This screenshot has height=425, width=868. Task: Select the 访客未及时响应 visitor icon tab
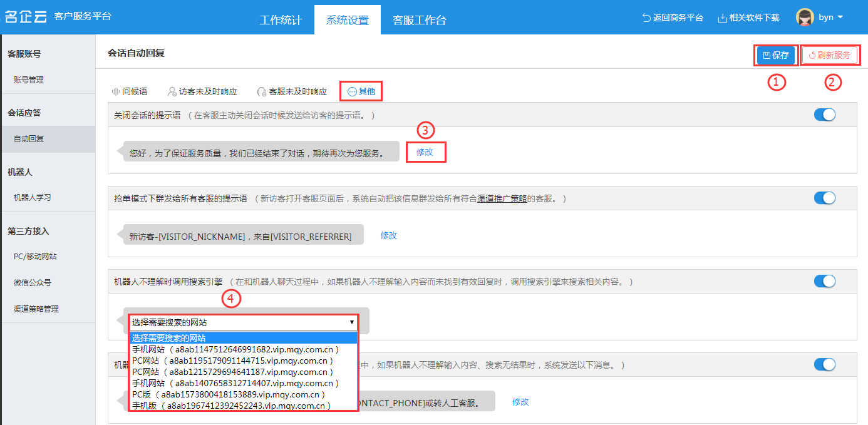coord(172,91)
